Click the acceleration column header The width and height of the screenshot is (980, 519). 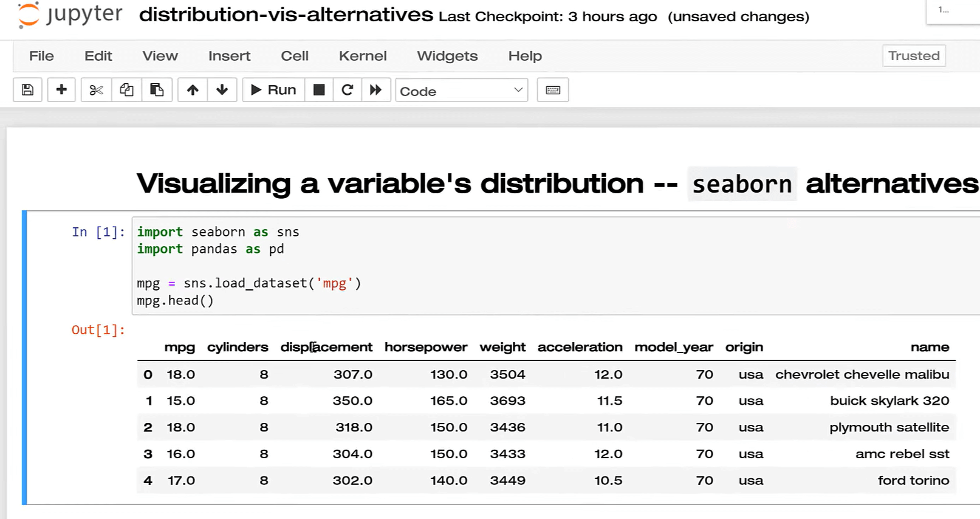click(580, 347)
